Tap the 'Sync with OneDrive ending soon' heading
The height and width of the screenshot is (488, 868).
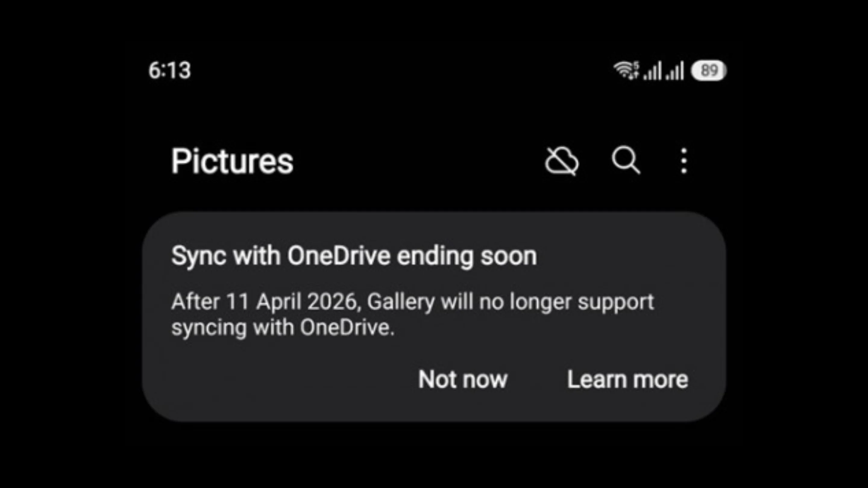(354, 256)
